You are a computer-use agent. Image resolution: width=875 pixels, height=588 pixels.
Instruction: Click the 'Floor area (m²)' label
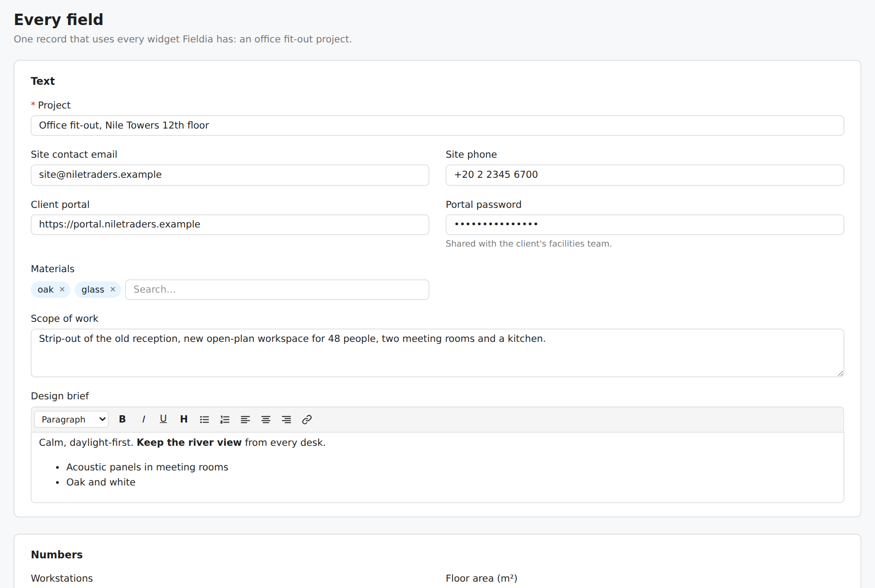[x=482, y=578]
